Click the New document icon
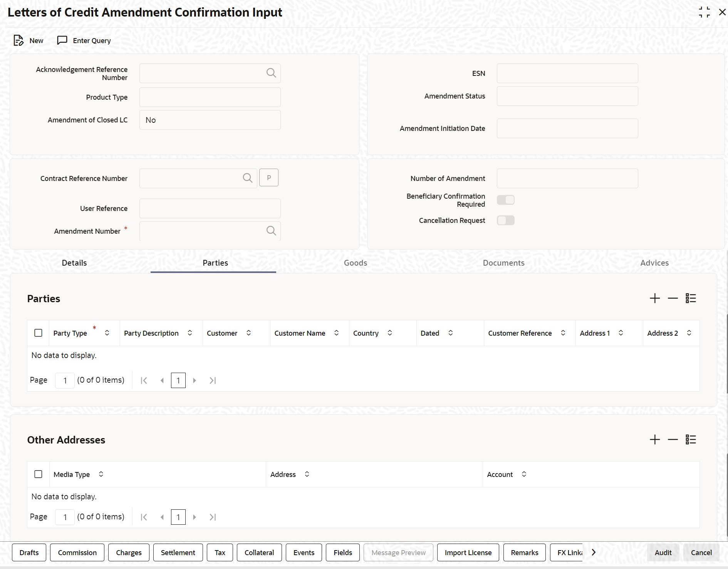Viewport: 728px width, 569px height. (x=18, y=40)
